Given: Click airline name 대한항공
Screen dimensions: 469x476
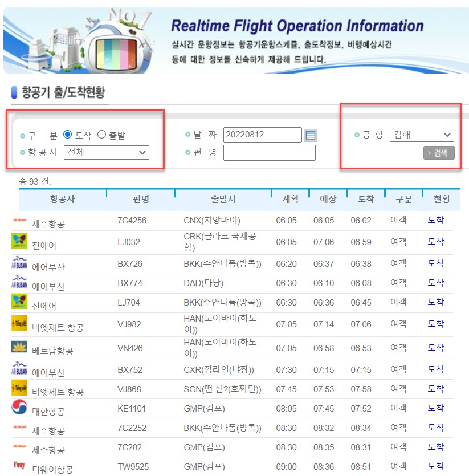Looking at the screenshot, I should point(48,412).
